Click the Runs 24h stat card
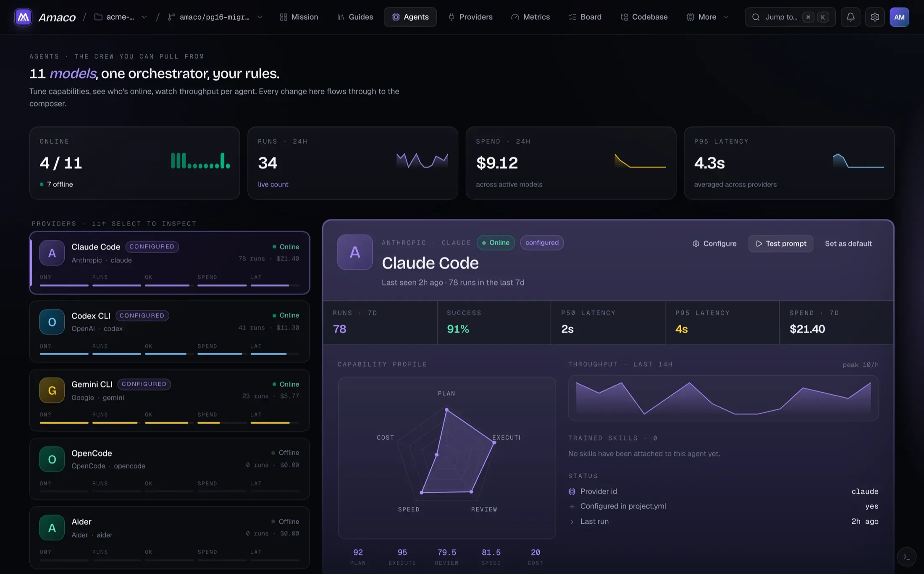 353,163
